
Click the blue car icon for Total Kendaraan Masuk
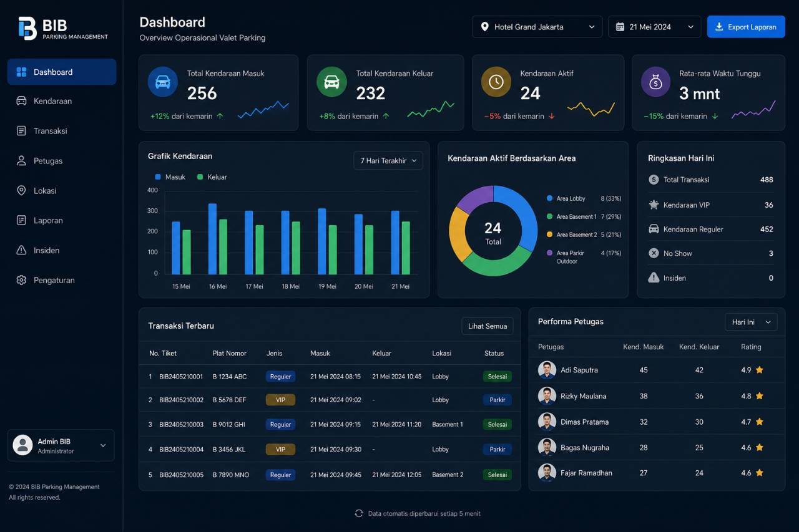click(x=163, y=82)
